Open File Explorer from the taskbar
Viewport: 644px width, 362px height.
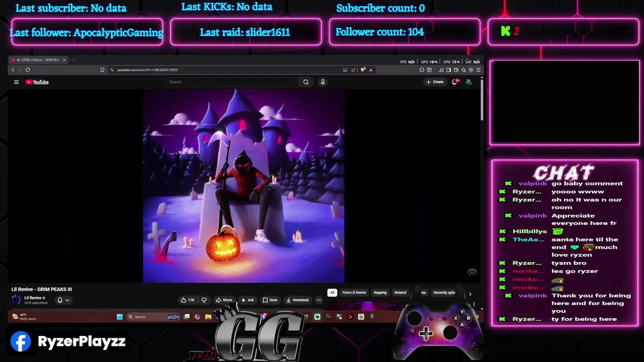coord(208,317)
